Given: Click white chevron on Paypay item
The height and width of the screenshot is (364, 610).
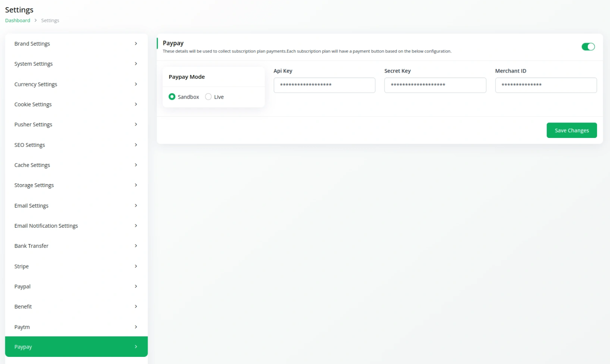Looking at the screenshot, I should (136, 347).
